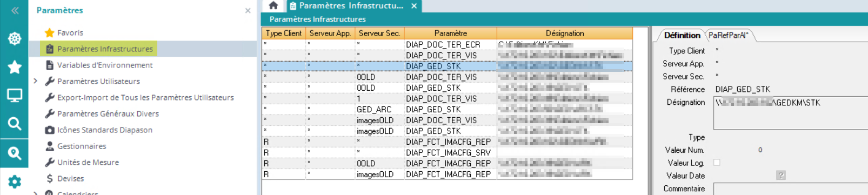
Task: Click the Favoris star icon in tree
Action: click(50, 32)
